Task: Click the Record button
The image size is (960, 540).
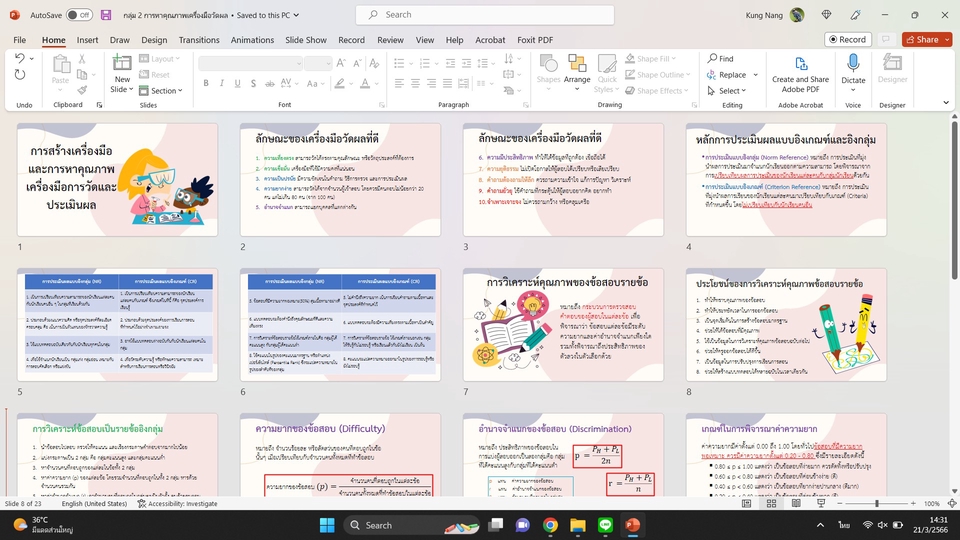Action: [848, 39]
